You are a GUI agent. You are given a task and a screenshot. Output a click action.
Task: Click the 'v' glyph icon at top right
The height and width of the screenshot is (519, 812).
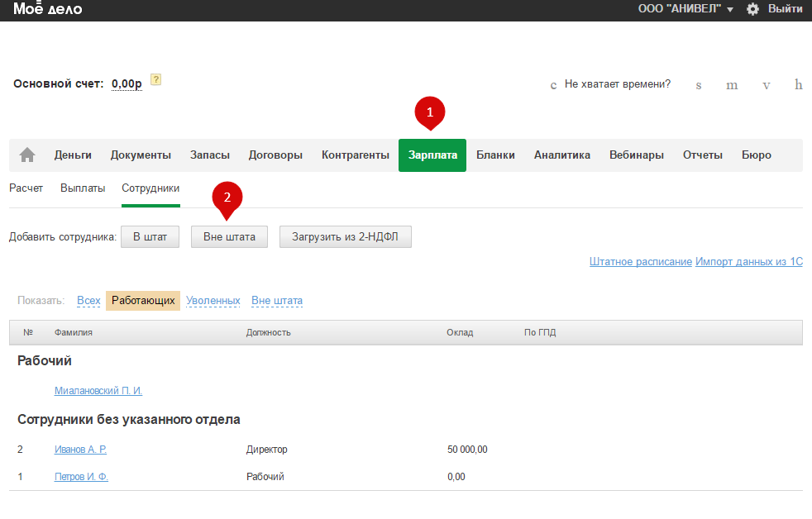(767, 85)
